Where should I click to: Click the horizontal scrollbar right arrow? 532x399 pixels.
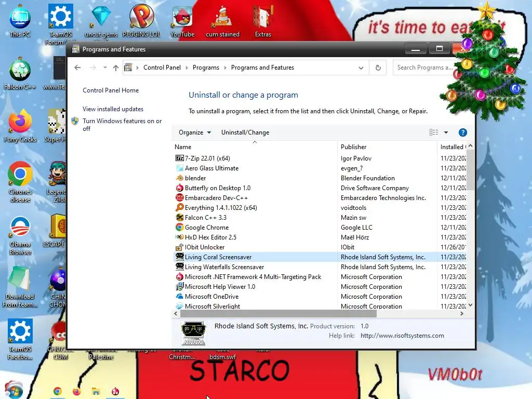pyautogui.click(x=461, y=313)
